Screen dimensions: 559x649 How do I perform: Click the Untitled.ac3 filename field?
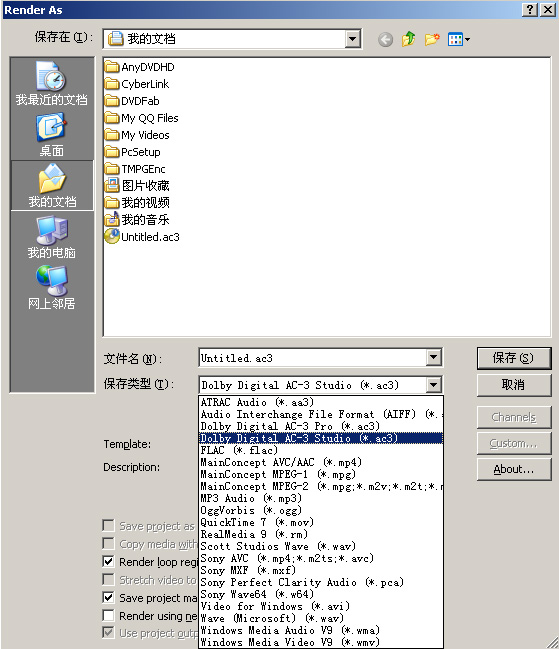click(x=313, y=358)
